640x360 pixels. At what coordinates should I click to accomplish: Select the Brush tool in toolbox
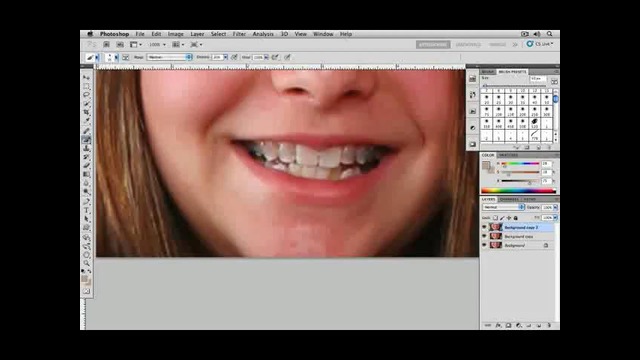point(87,140)
